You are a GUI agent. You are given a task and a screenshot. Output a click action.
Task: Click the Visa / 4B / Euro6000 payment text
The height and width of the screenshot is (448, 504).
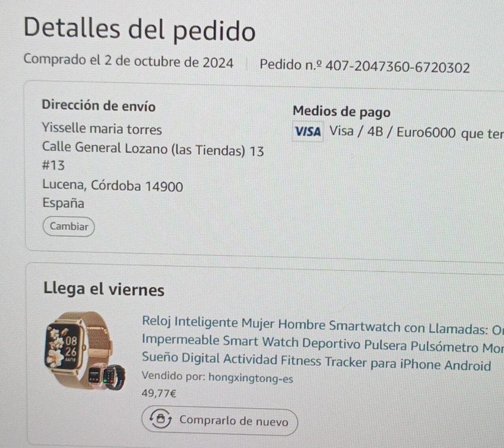coord(392,132)
